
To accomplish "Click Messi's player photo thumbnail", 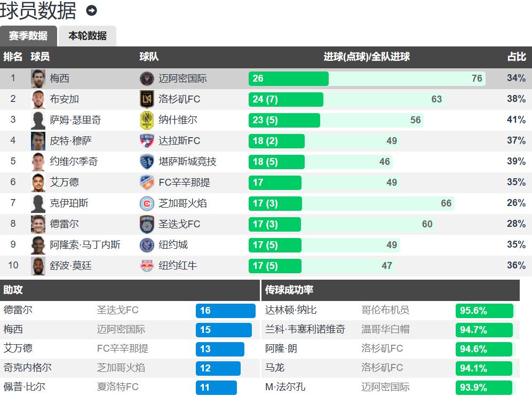I will (38, 79).
